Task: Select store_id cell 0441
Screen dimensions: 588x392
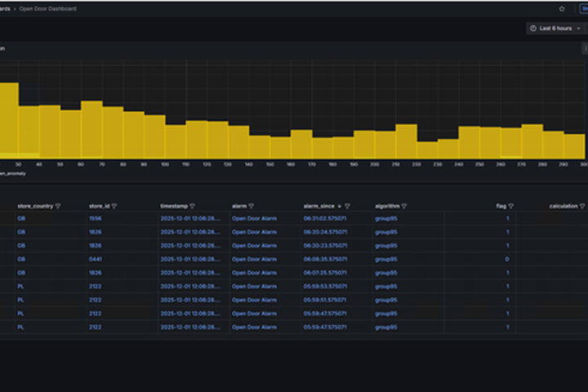Action: click(96, 259)
